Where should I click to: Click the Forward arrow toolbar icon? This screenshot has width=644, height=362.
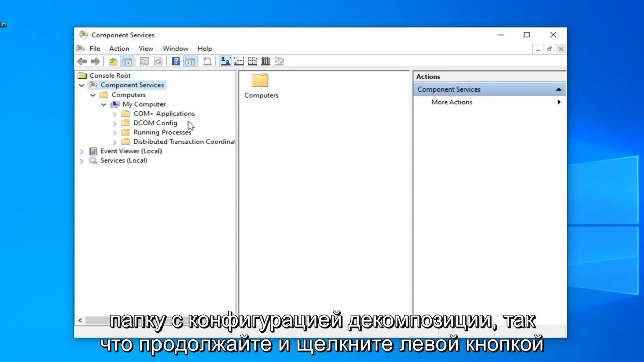[x=95, y=61]
